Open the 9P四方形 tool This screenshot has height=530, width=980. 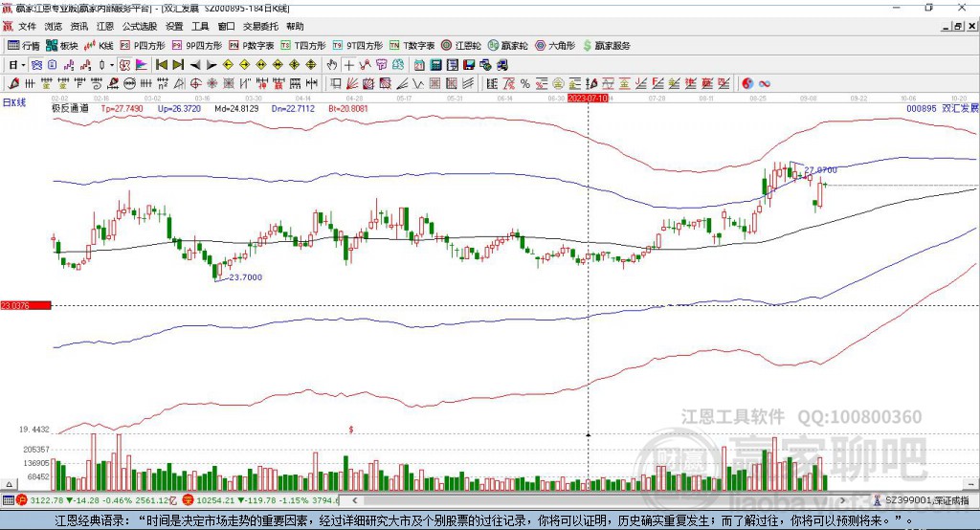tap(197, 46)
